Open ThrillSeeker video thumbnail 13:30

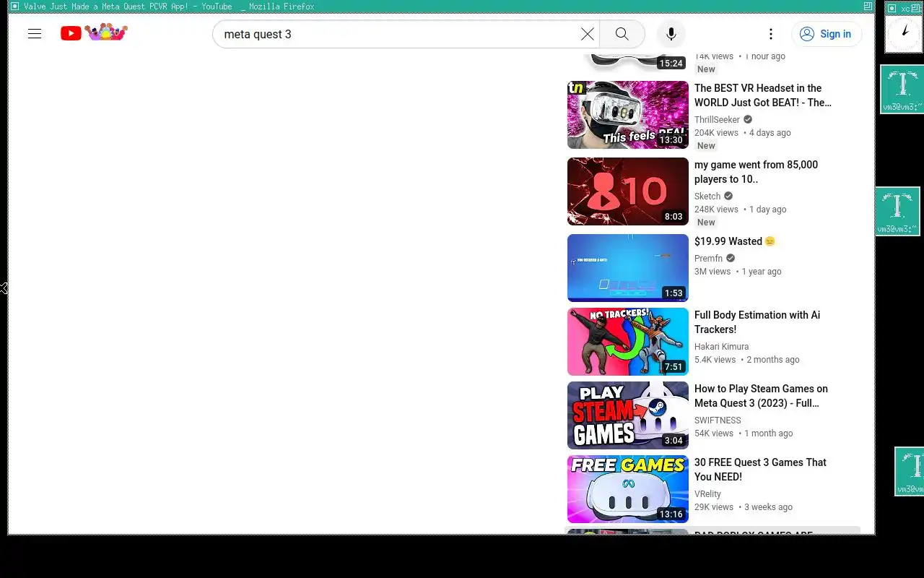point(628,115)
